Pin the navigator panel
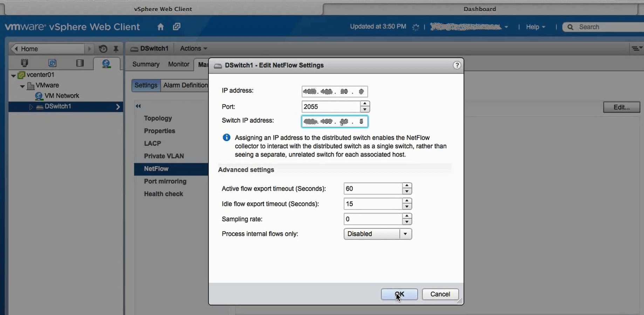The height and width of the screenshot is (315, 644). pos(116,49)
